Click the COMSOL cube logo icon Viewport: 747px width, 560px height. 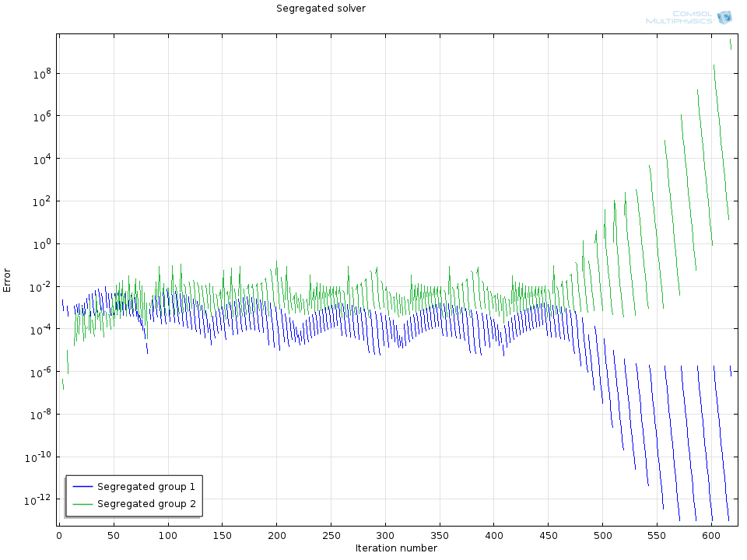click(724, 17)
